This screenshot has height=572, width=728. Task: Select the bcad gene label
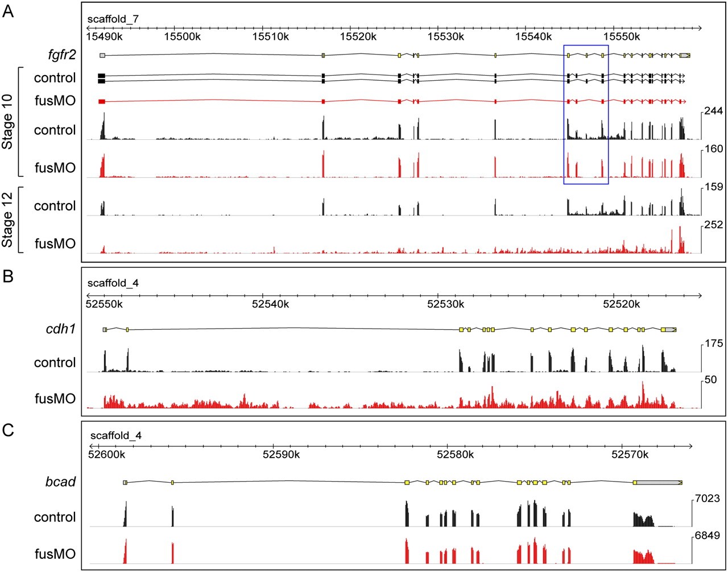pyautogui.click(x=61, y=482)
